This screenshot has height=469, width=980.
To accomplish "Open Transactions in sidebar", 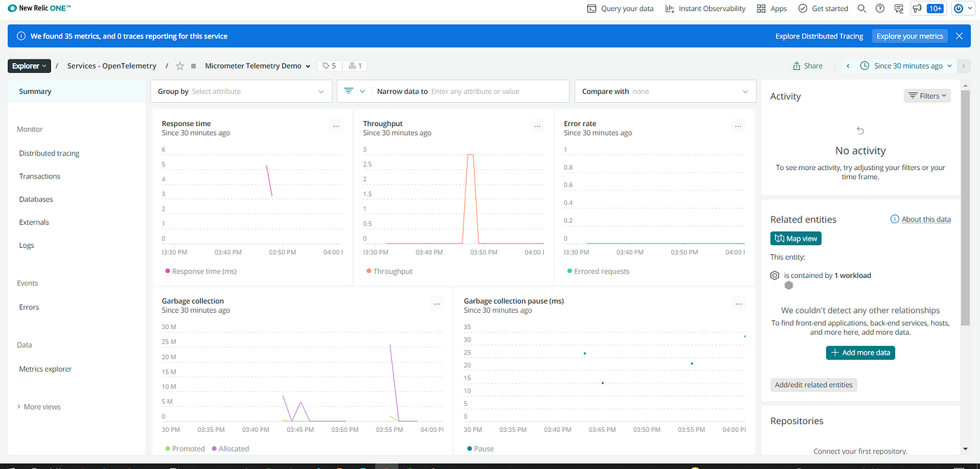I will [x=40, y=176].
